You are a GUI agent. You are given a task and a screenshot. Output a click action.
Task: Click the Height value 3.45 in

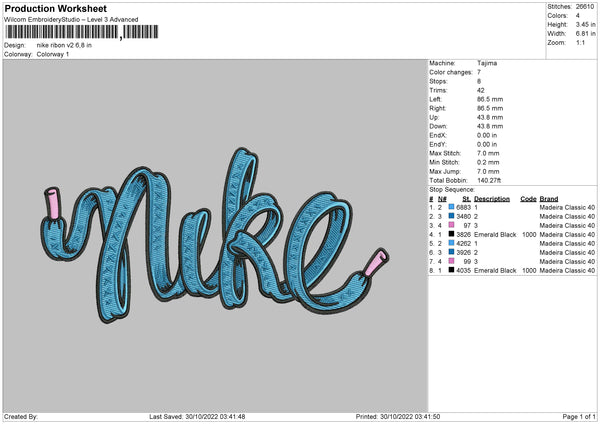(585, 24)
